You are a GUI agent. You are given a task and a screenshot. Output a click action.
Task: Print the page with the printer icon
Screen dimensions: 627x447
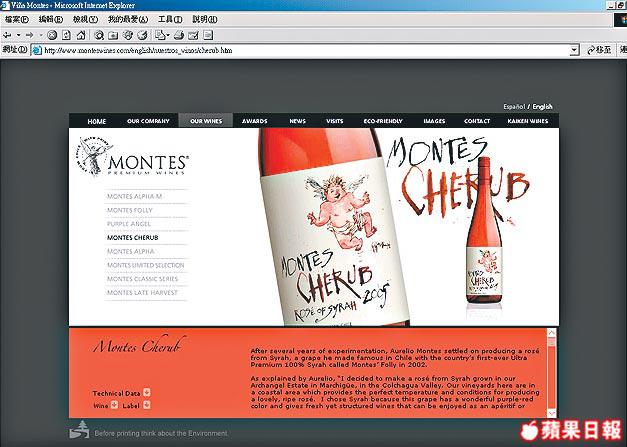[179, 36]
